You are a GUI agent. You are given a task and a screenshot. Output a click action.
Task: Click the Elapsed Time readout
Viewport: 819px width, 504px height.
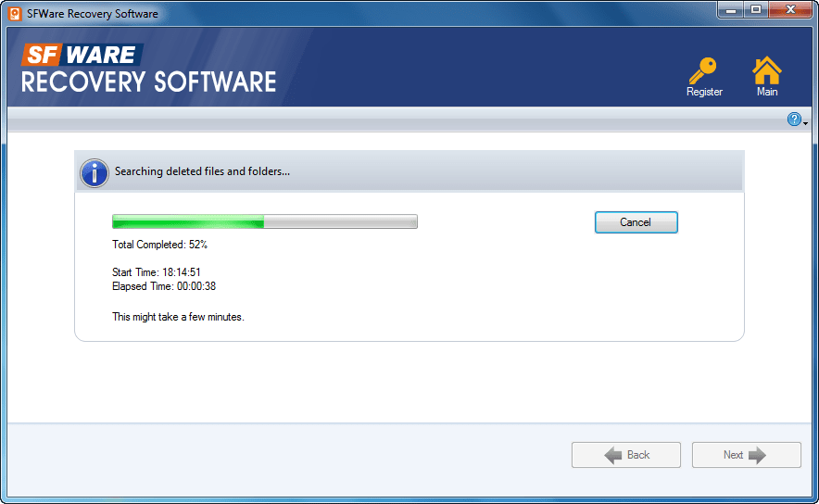tap(164, 286)
